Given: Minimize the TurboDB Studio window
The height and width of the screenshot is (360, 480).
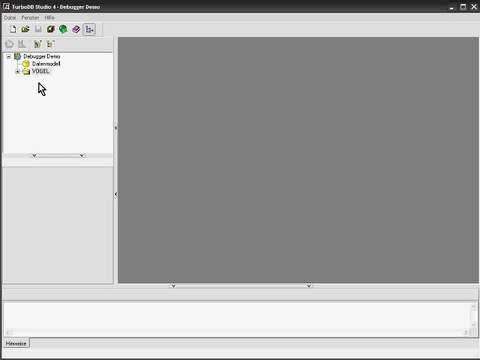Looking at the screenshot, I should (452, 7).
